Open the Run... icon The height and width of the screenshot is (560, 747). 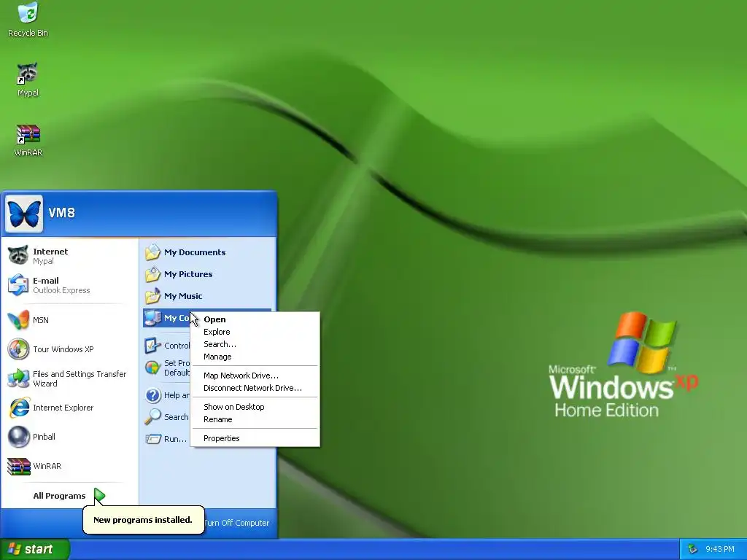tap(152, 438)
